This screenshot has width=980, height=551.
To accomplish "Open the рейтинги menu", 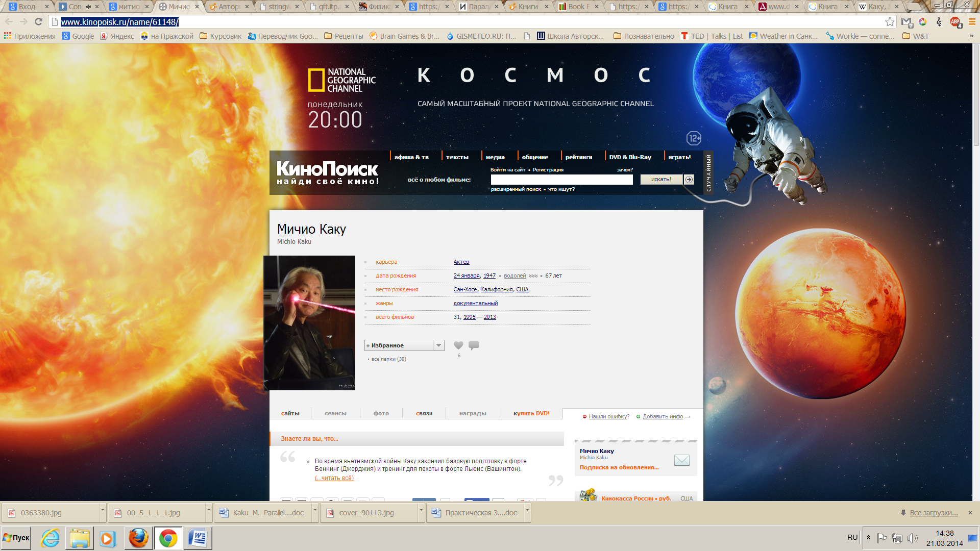I will point(579,157).
